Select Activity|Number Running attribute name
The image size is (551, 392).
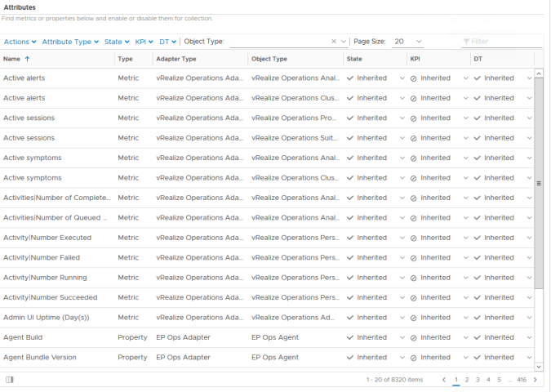click(x=45, y=278)
